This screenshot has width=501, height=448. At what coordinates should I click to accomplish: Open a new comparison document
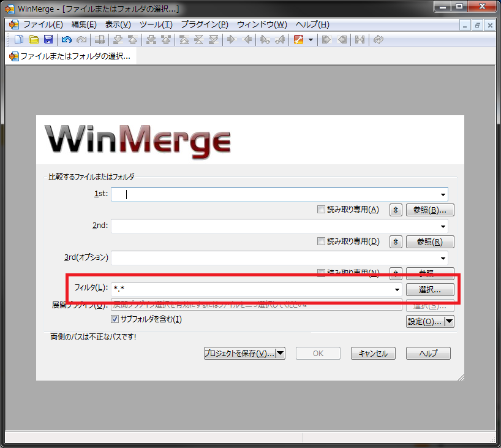18,39
